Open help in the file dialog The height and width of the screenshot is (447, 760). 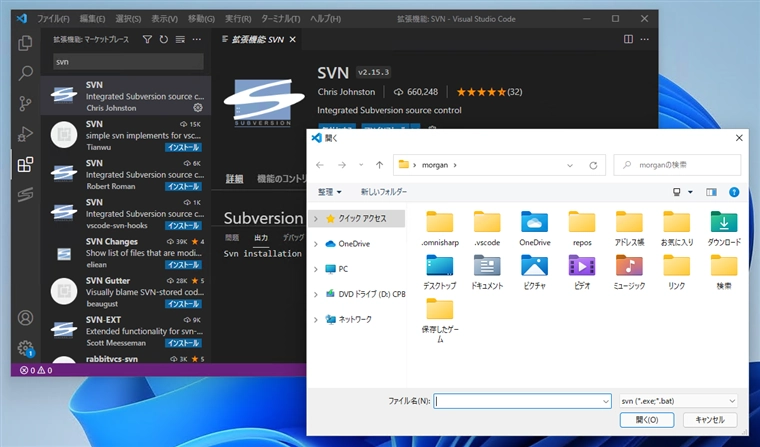point(734,192)
